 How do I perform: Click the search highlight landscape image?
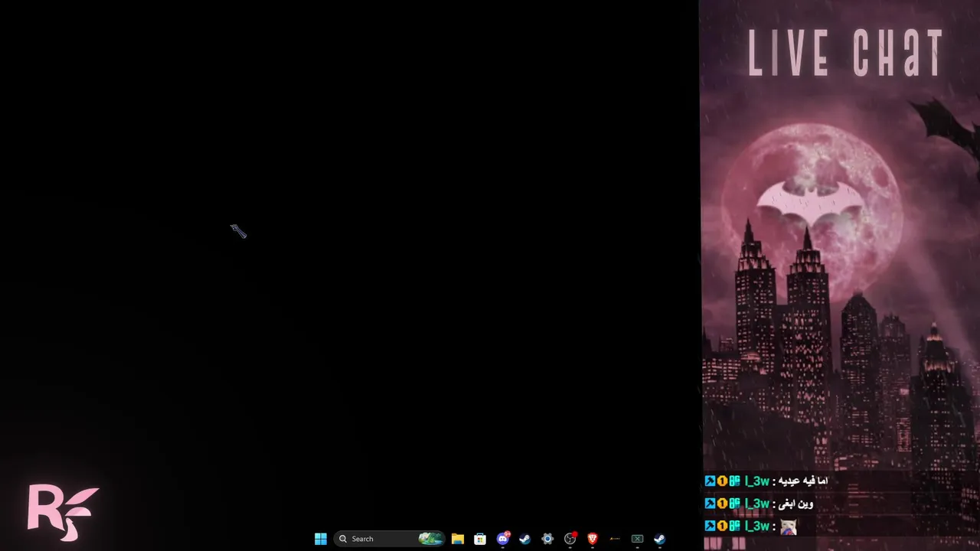(x=430, y=539)
